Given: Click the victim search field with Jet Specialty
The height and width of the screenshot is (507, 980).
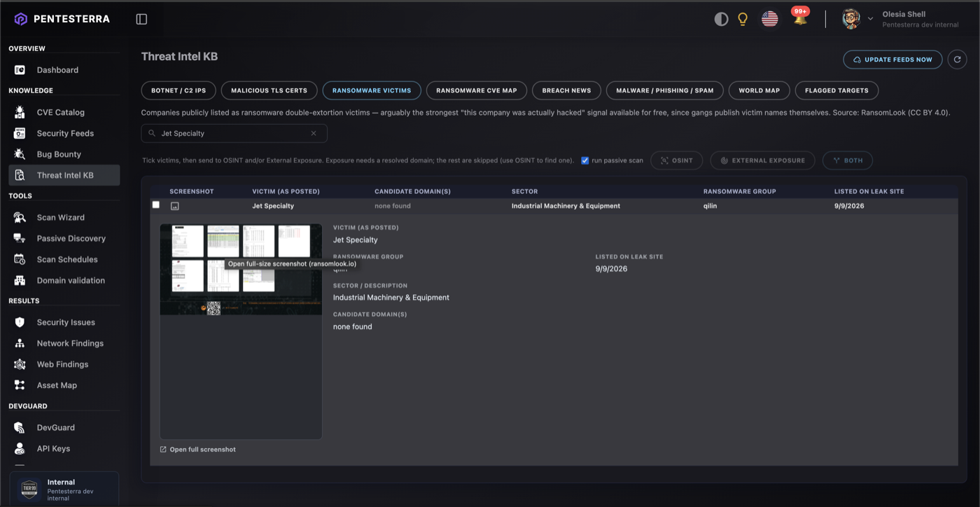Looking at the screenshot, I should click(234, 133).
